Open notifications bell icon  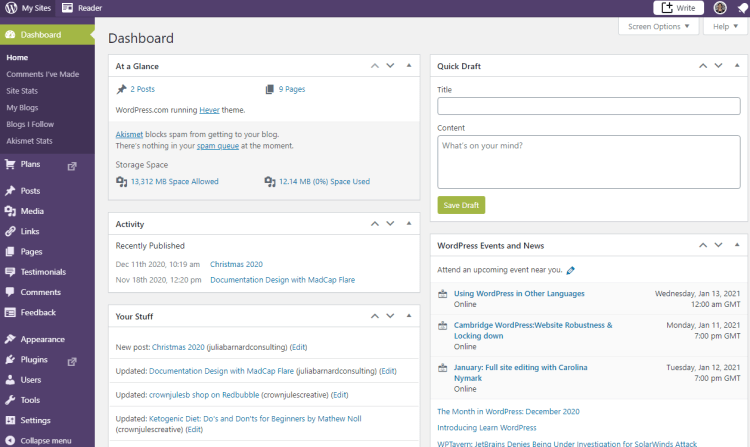(x=742, y=8)
